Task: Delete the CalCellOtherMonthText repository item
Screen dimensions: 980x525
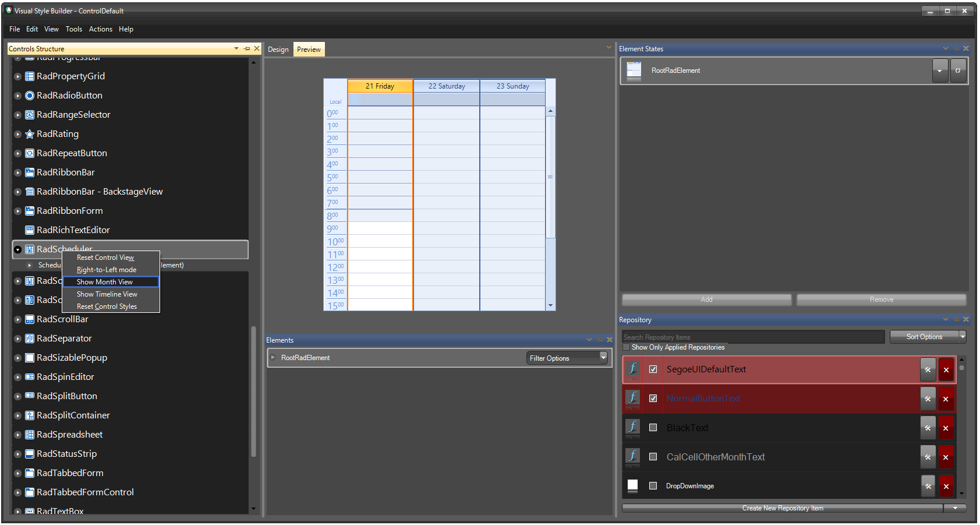Action: [946, 457]
